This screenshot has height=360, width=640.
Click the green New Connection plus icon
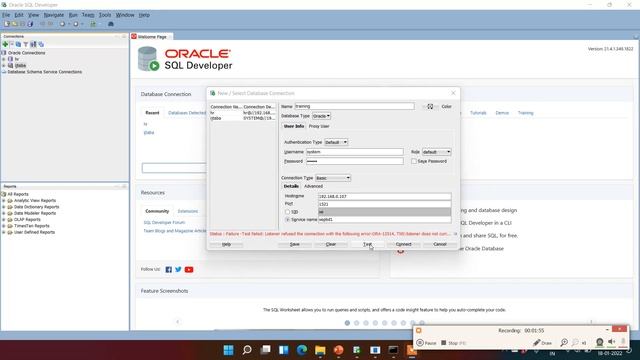coord(5,44)
